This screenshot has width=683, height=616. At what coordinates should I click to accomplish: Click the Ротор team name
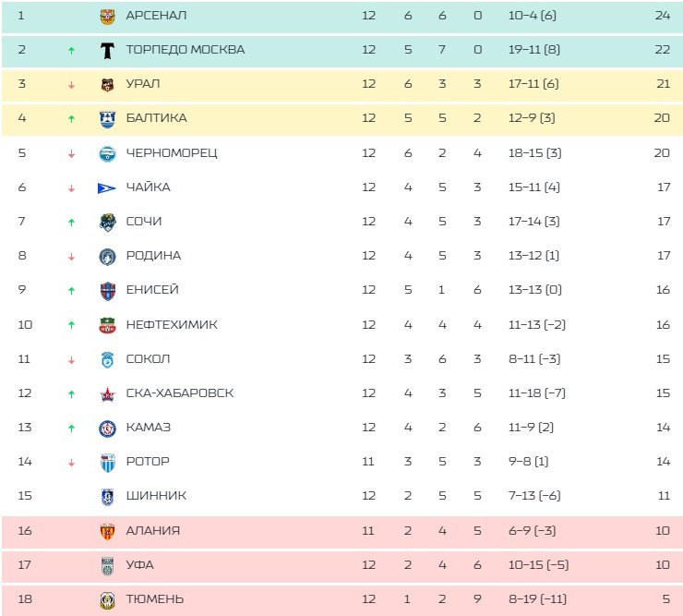click(x=148, y=462)
